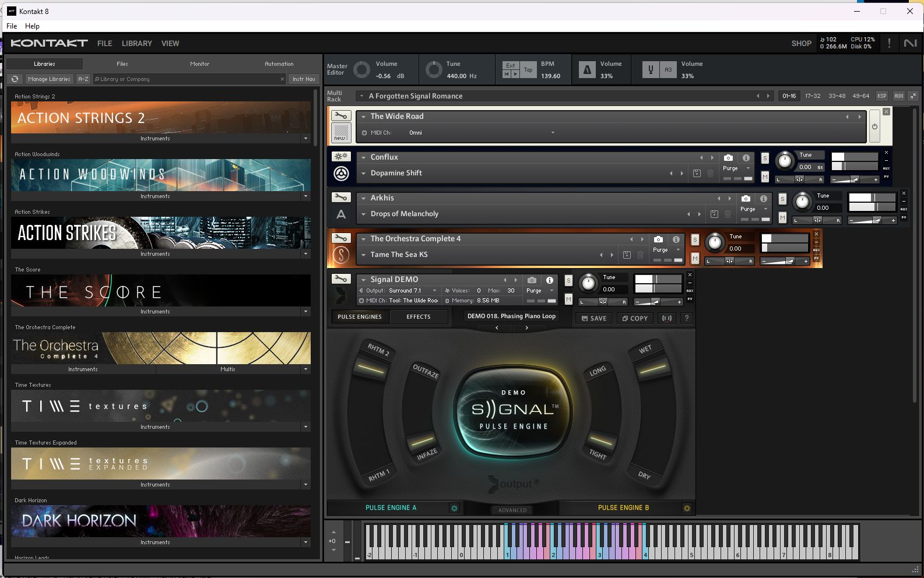This screenshot has width=924, height=578.
Task: Open the LIBRARY menu in Kontakt header
Action: coord(137,44)
